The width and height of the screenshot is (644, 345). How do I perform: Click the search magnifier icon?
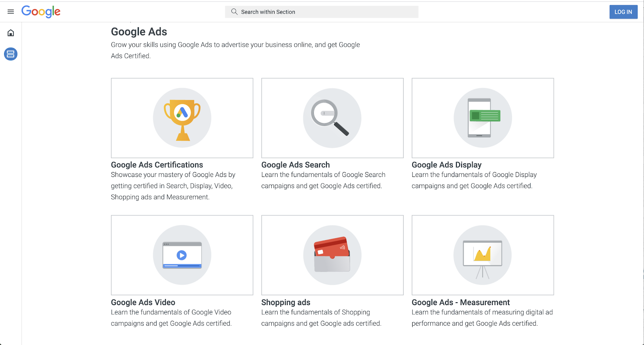point(234,12)
